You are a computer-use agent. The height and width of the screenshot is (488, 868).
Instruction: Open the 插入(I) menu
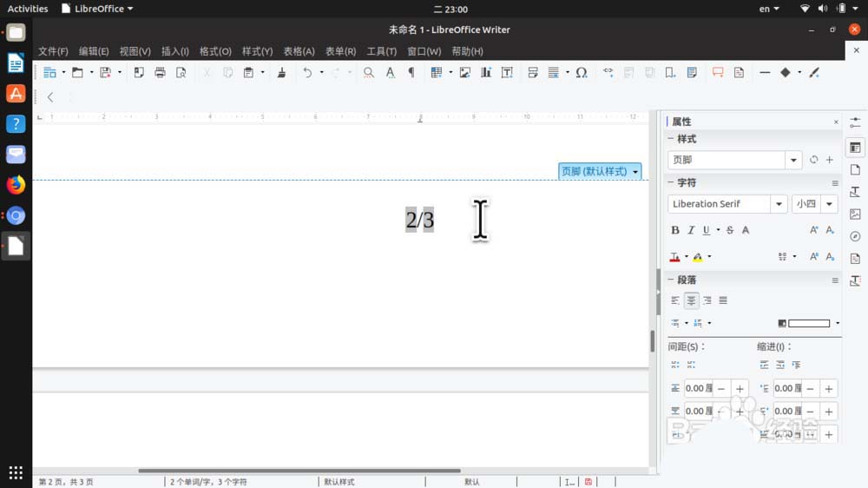(174, 51)
